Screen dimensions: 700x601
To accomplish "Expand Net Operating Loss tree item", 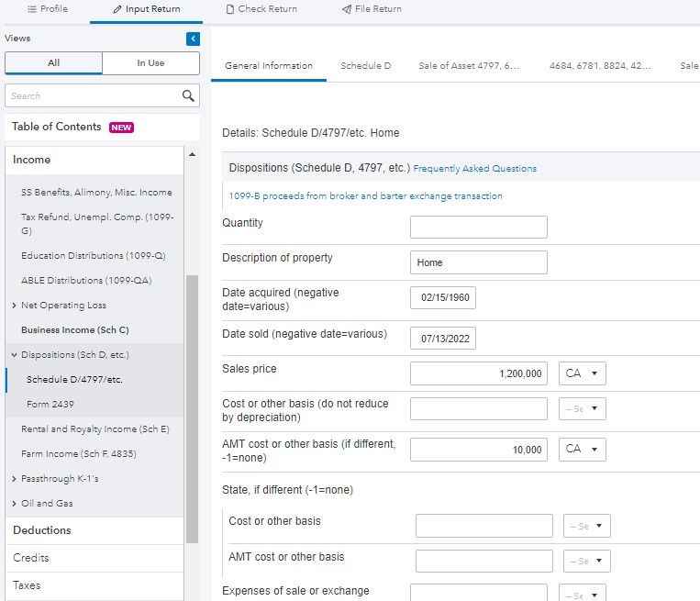I will pyautogui.click(x=14, y=306).
